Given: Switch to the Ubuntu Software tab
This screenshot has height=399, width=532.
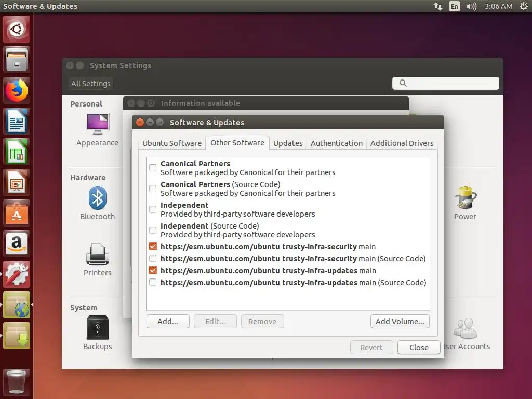Looking at the screenshot, I should 171,143.
